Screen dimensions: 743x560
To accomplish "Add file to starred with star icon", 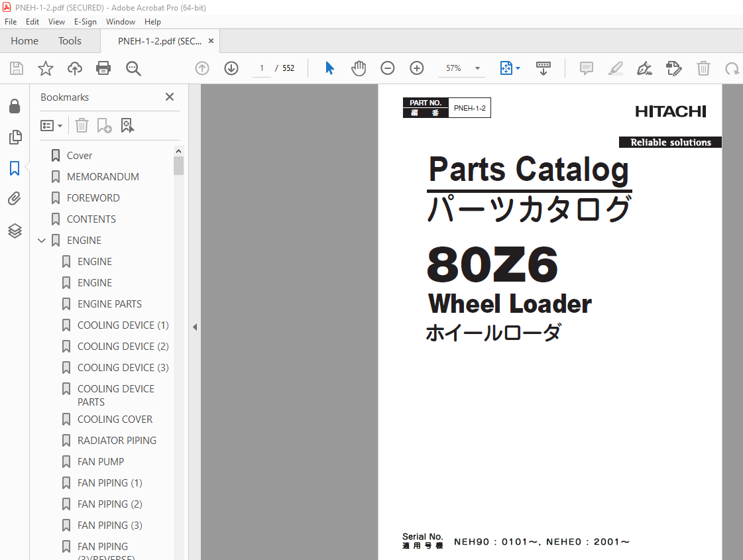I will pyautogui.click(x=46, y=68).
